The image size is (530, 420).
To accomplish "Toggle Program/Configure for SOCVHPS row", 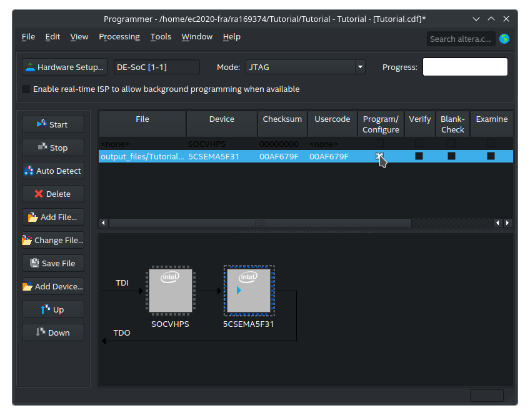I will 379,144.
